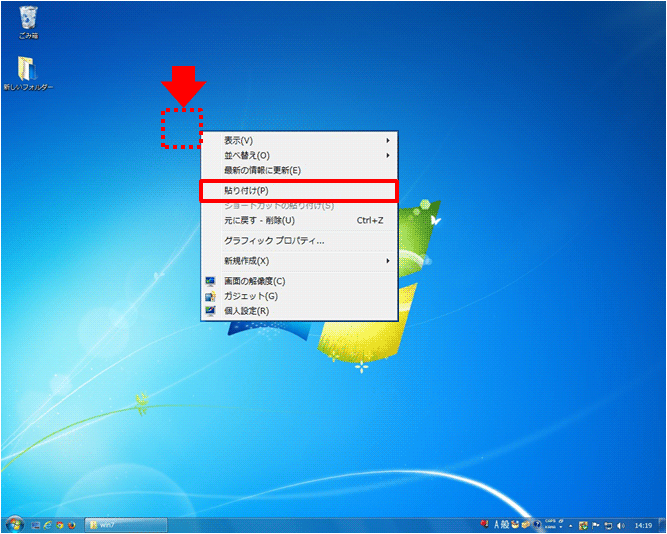Viewport: 667px width, 534px height.
Task: Open グラフィック プロパティ... entry
Action: [x=299, y=241]
